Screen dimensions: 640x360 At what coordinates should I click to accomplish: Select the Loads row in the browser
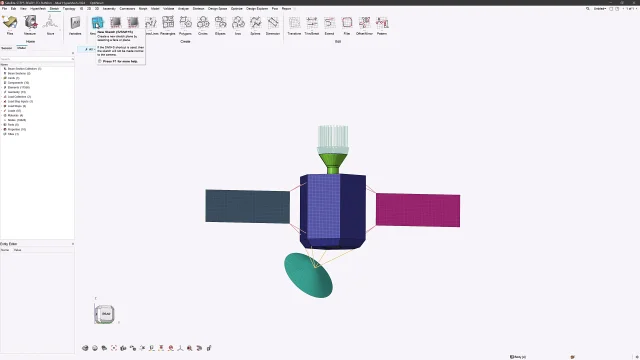(x=14, y=111)
